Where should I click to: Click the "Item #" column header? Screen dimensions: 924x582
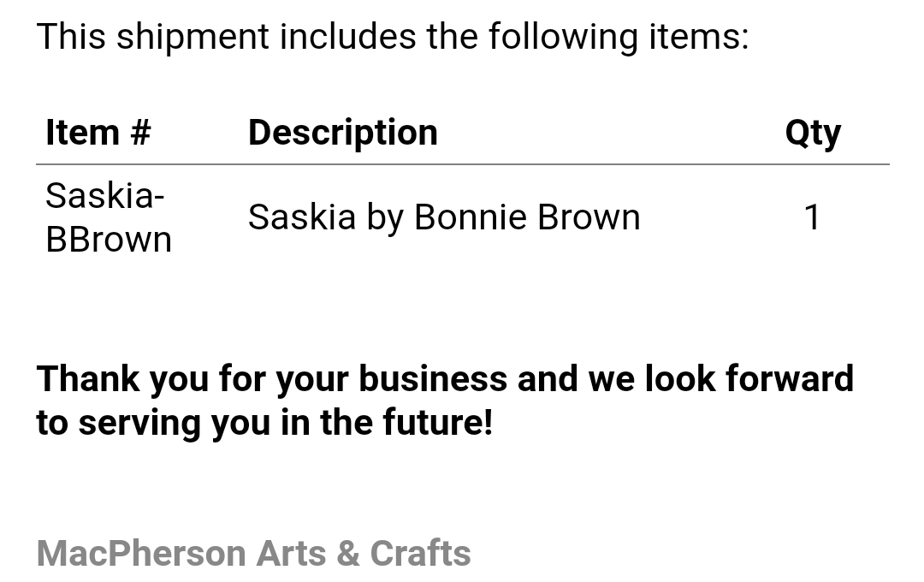(98, 132)
